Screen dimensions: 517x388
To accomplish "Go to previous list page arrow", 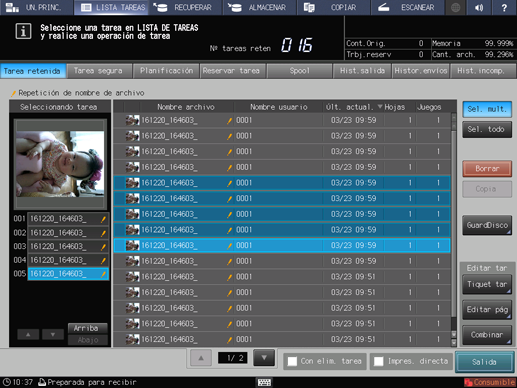I will coord(201,358).
